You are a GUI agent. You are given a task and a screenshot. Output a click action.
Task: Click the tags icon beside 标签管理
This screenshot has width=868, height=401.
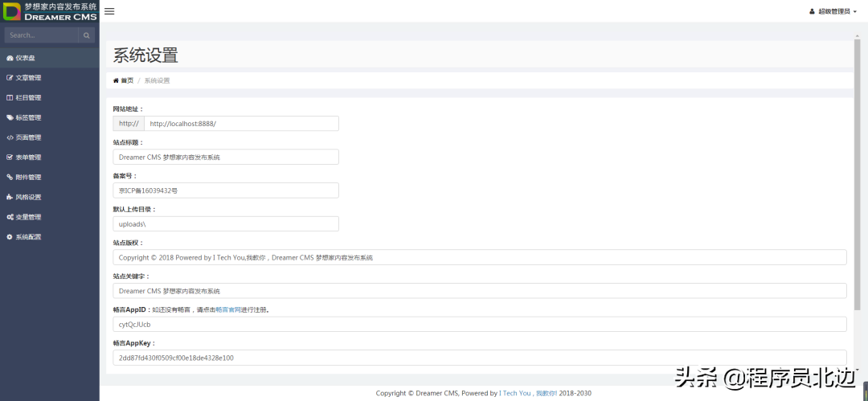pos(10,118)
